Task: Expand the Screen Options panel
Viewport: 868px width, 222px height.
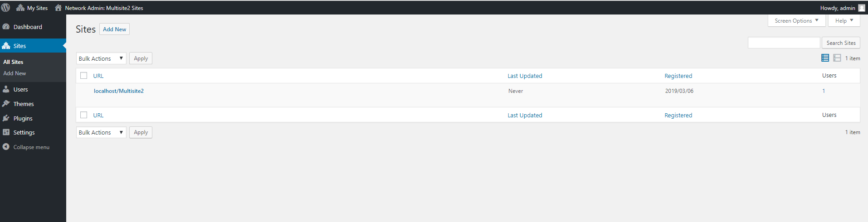Action: pyautogui.click(x=796, y=20)
